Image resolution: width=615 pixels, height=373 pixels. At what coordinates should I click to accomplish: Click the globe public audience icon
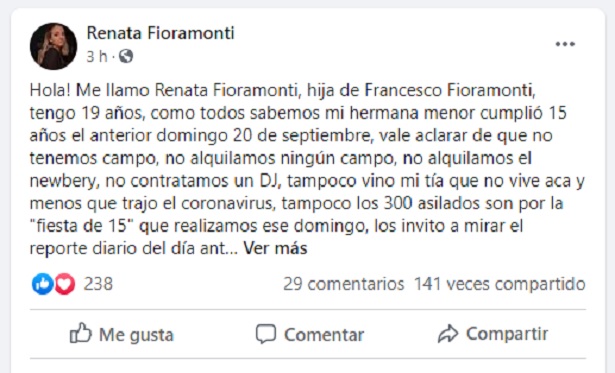coord(126,56)
